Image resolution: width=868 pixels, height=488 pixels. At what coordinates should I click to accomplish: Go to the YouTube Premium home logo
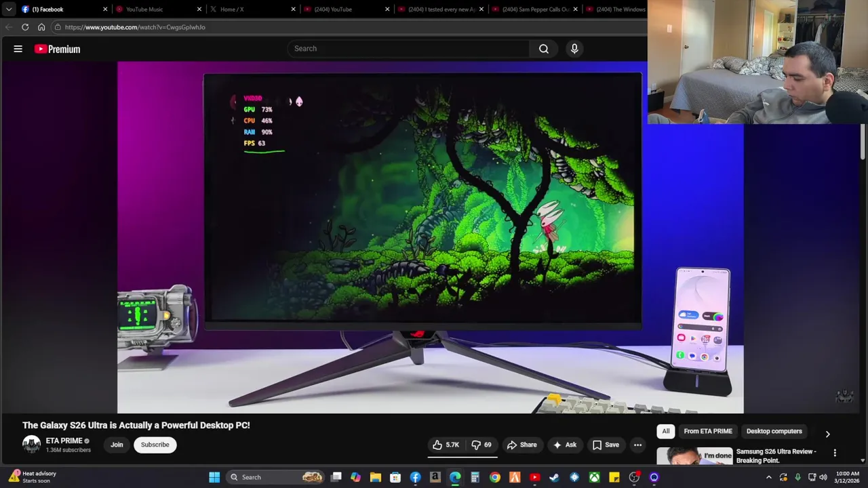[58, 49]
